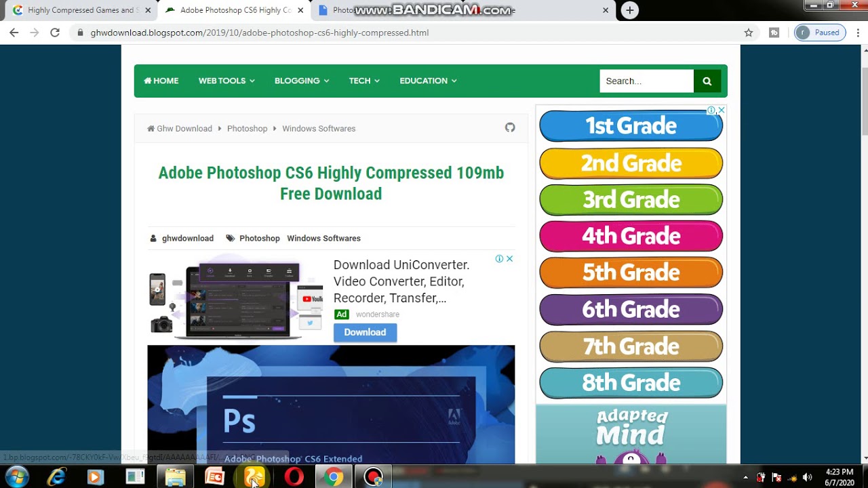
Task: Click the site Search input field
Action: pos(647,81)
